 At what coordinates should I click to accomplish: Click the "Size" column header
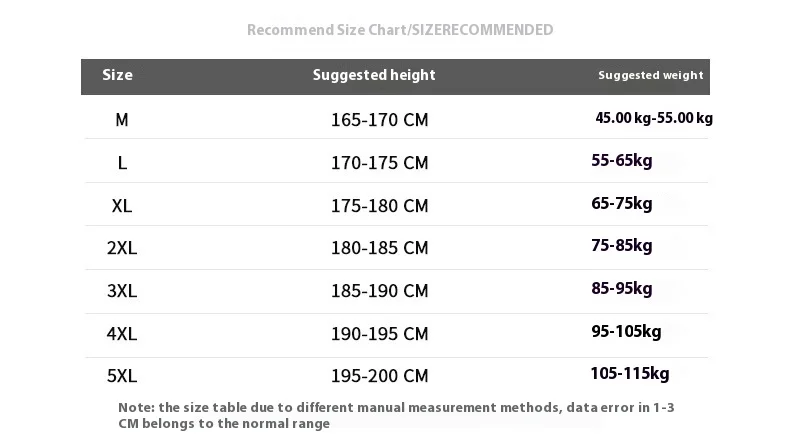pos(117,75)
